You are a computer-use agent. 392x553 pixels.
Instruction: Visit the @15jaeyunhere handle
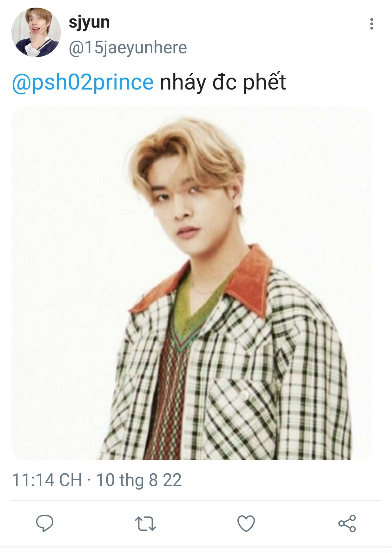point(128,48)
